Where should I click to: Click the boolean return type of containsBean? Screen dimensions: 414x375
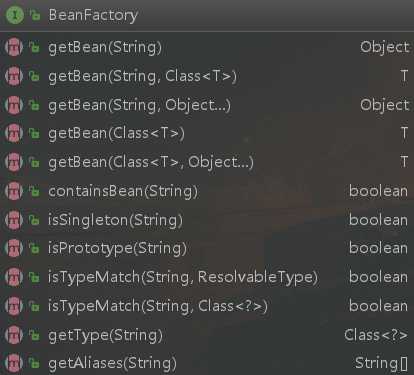pyautogui.click(x=378, y=191)
